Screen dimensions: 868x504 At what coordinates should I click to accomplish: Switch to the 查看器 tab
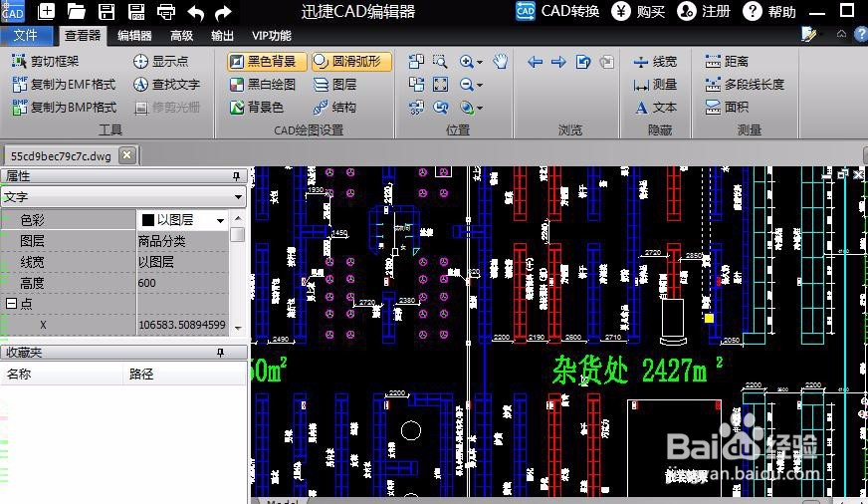[83, 36]
